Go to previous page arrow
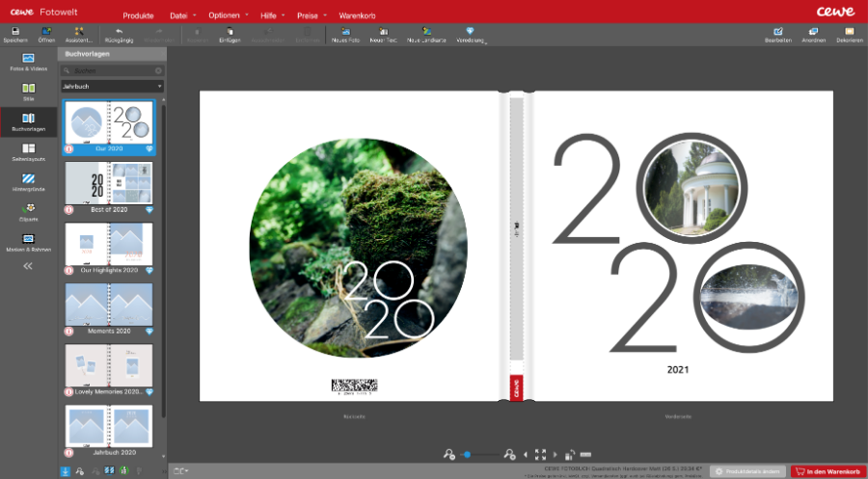The width and height of the screenshot is (868, 479). 526,455
